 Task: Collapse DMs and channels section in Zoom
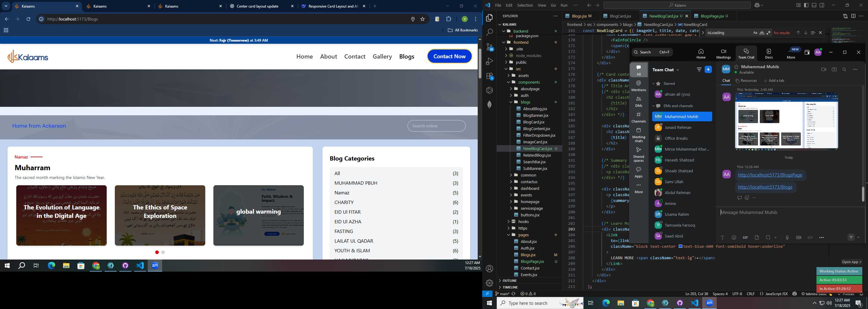click(x=653, y=106)
